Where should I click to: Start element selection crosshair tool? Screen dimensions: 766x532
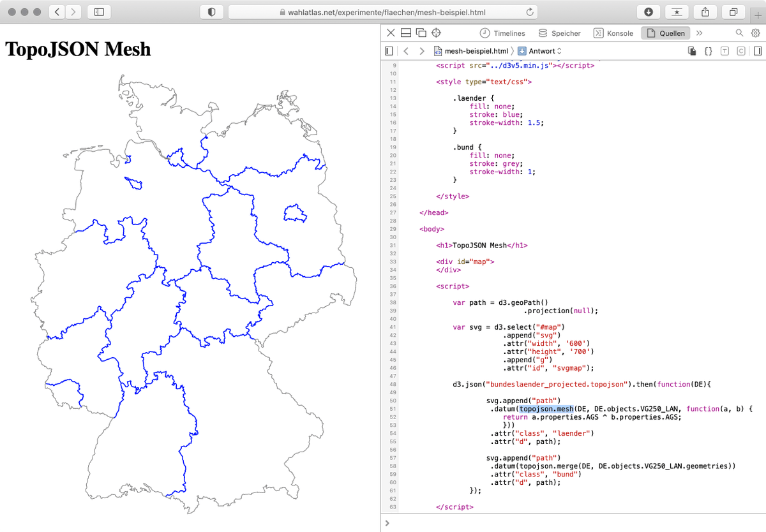(x=437, y=33)
